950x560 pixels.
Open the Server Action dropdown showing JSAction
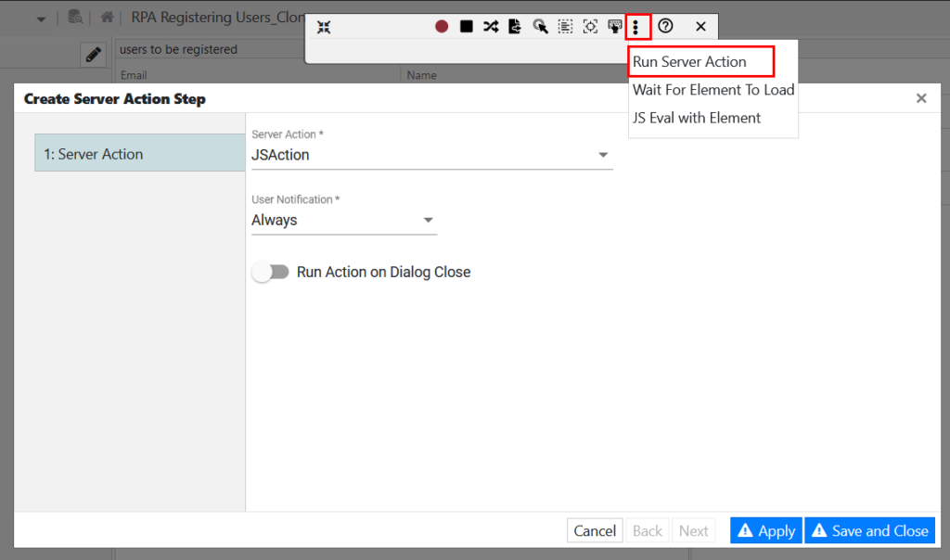pyautogui.click(x=432, y=156)
